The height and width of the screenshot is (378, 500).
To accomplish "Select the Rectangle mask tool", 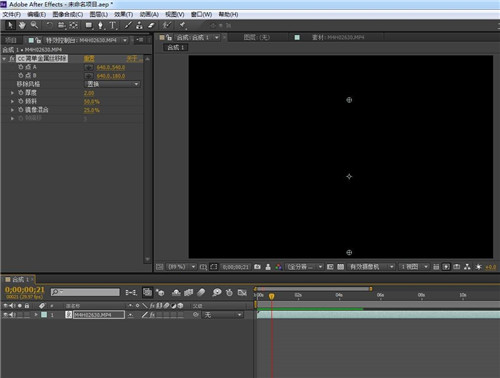I will 89,25.
